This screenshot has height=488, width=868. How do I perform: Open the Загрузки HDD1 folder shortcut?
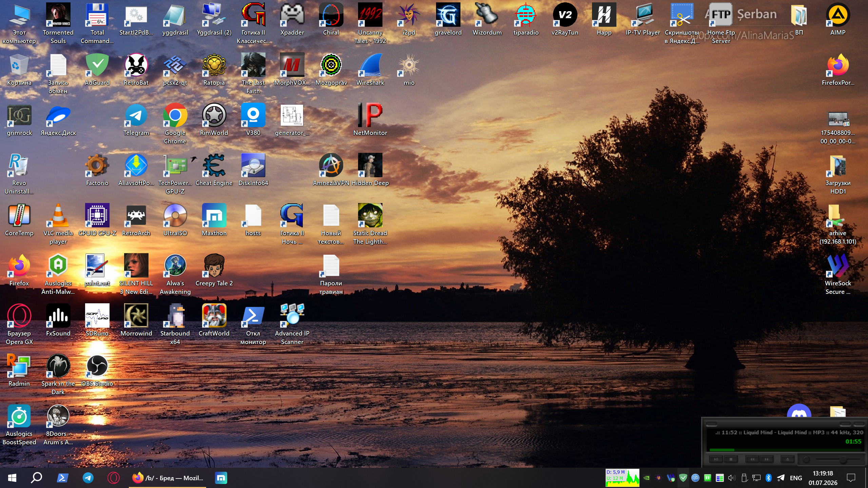pyautogui.click(x=838, y=174)
